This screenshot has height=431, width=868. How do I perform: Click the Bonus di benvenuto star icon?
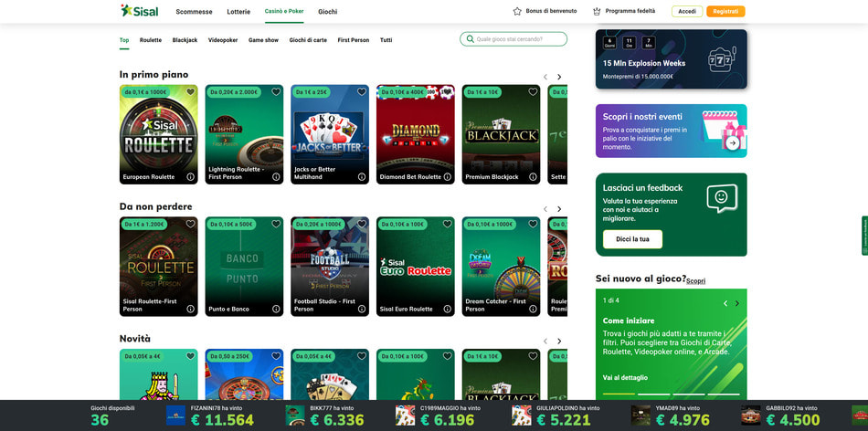coord(517,11)
